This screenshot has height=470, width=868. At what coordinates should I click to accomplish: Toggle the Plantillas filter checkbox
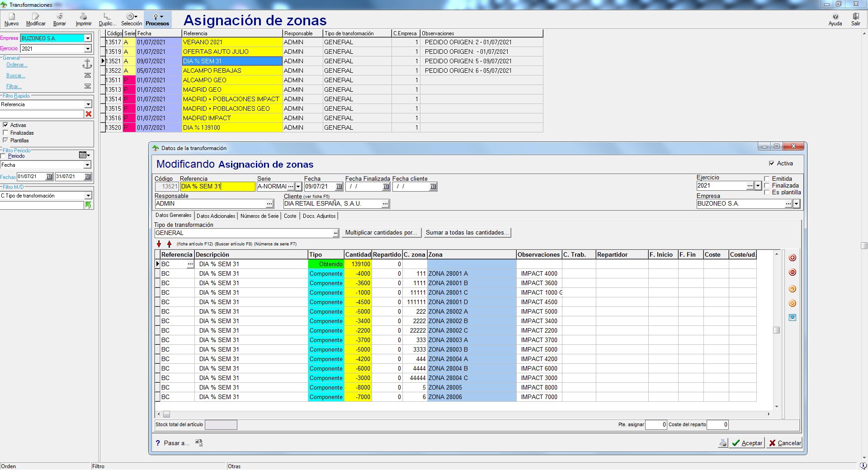click(5, 141)
